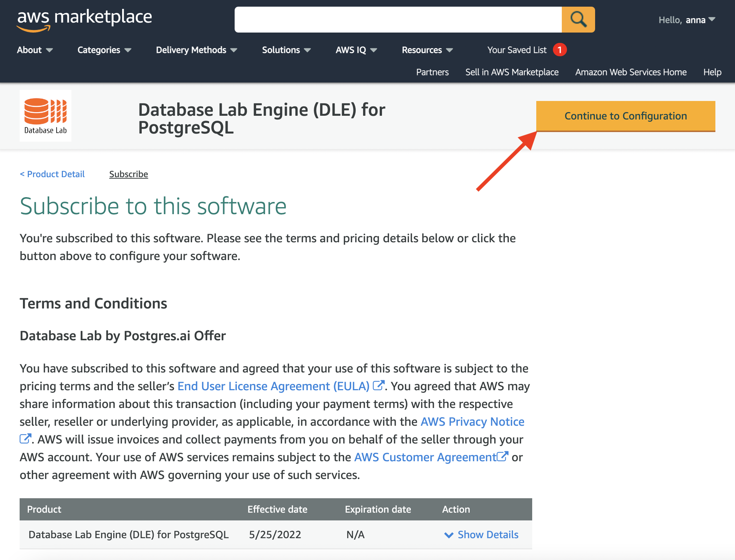Image resolution: width=735 pixels, height=560 pixels.
Task: Click the Terms and Conditions heading
Action: tap(93, 303)
